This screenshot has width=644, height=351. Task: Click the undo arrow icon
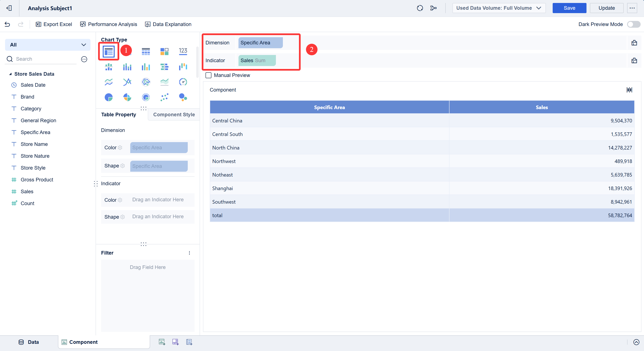point(7,24)
